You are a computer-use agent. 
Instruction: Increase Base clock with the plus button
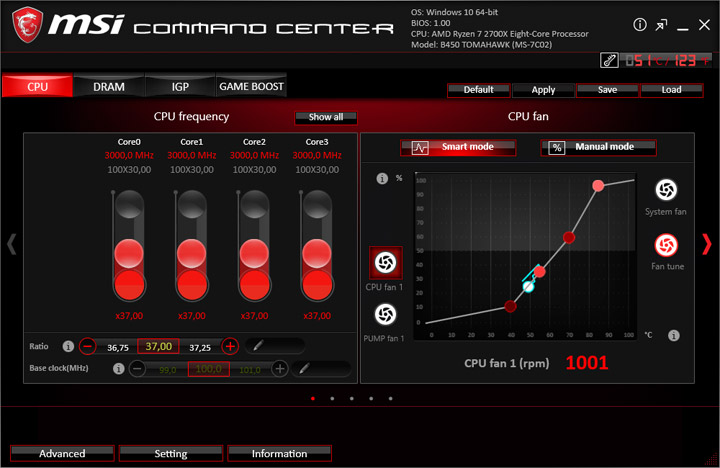click(x=280, y=368)
